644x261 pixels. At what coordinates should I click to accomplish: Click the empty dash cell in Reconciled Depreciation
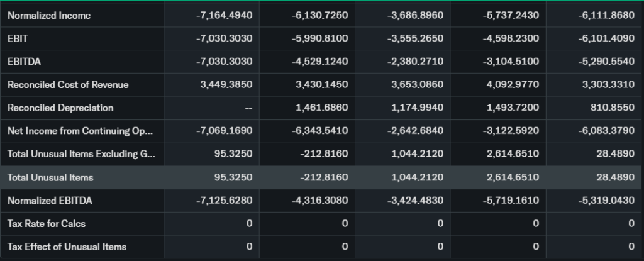[x=249, y=108]
